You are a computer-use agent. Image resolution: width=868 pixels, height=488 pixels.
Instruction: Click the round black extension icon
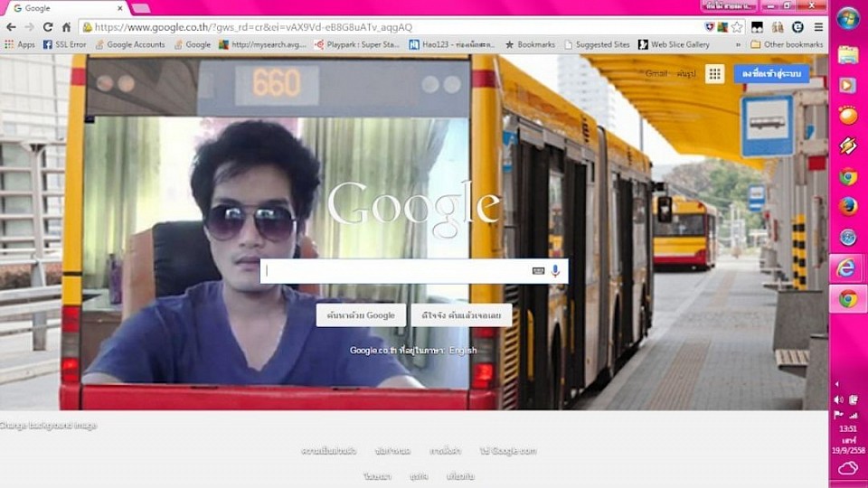pyautogui.click(x=797, y=27)
